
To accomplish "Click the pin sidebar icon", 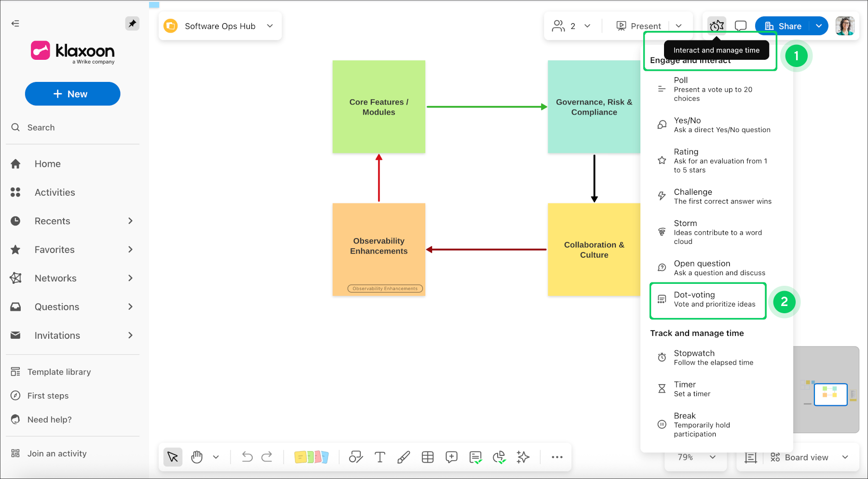I will [x=132, y=23].
